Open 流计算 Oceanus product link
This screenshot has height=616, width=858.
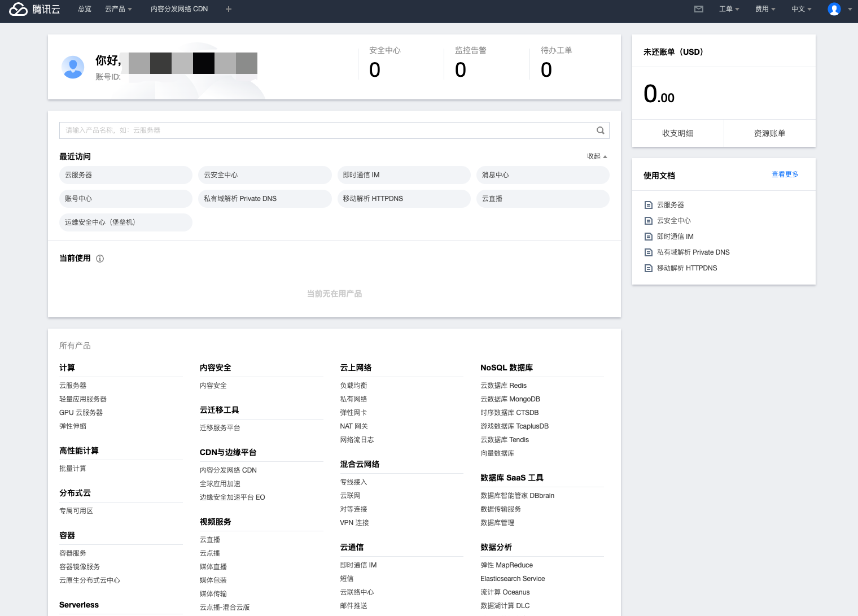coord(505,592)
